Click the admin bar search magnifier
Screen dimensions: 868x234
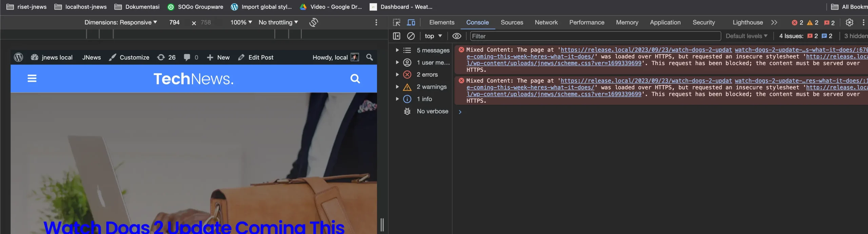370,57
